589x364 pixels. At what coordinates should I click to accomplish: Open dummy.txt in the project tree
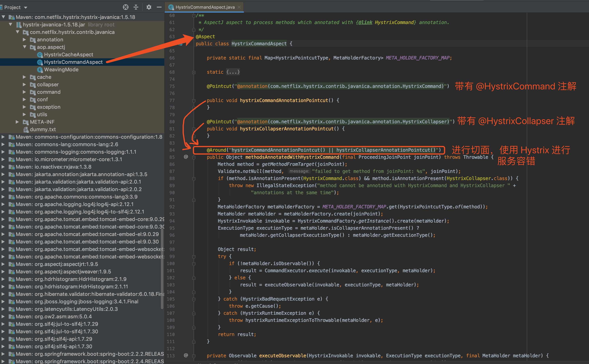43,130
